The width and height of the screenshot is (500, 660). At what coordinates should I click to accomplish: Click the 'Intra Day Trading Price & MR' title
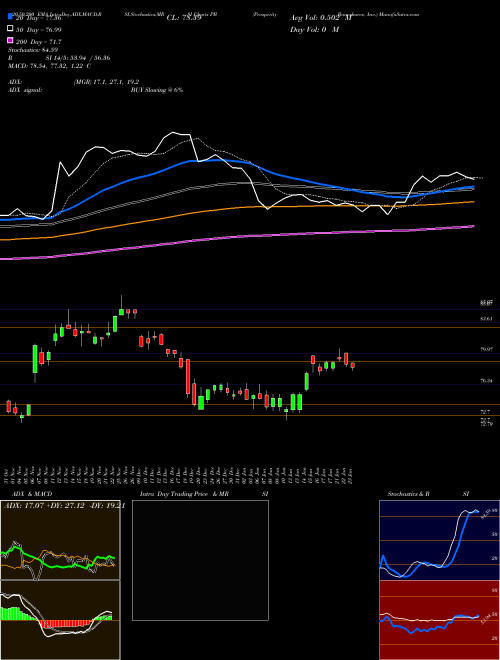click(184, 494)
